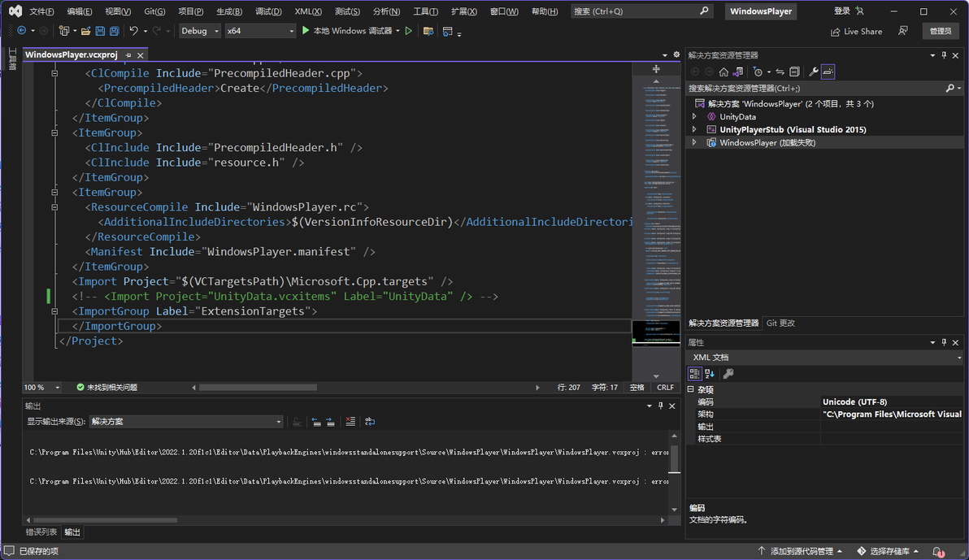Open the x64 platform dropdown
This screenshot has width=969, height=560.
[x=260, y=31]
